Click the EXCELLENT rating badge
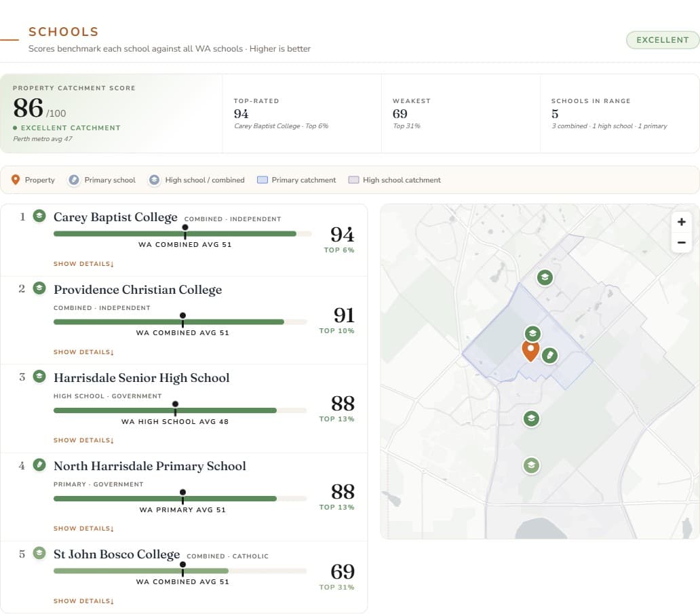Image resolution: width=700 pixels, height=614 pixels. pyautogui.click(x=663, y=40)
